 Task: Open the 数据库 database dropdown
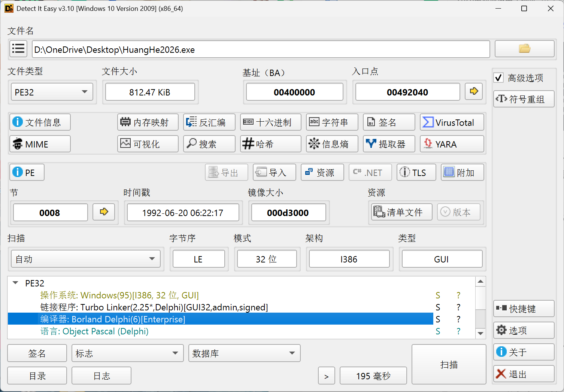point(245,353)
